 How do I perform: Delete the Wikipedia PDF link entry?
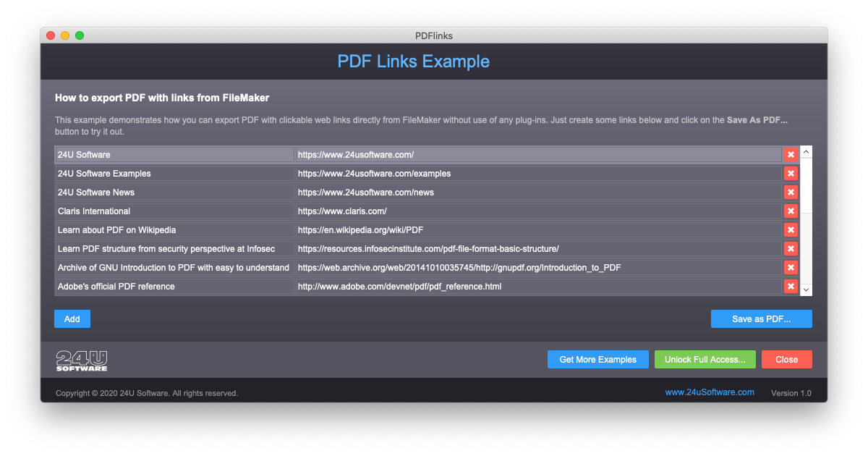pyautogui.click(x=791, y=229)
